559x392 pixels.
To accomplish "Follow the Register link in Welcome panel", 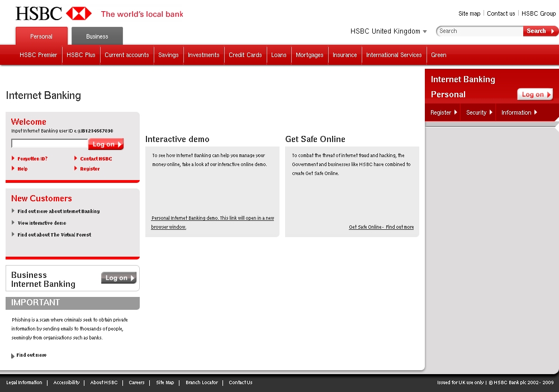I will [90, 169].
